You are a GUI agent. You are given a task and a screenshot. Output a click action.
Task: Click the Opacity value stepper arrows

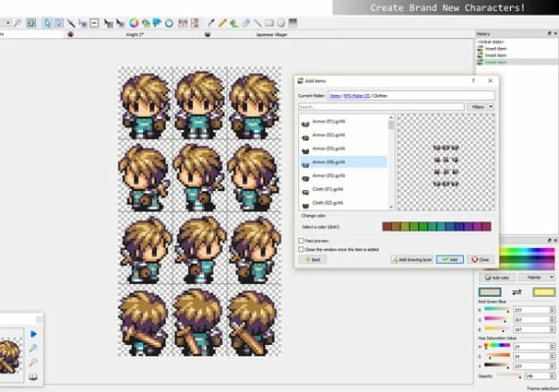[552, 376]
